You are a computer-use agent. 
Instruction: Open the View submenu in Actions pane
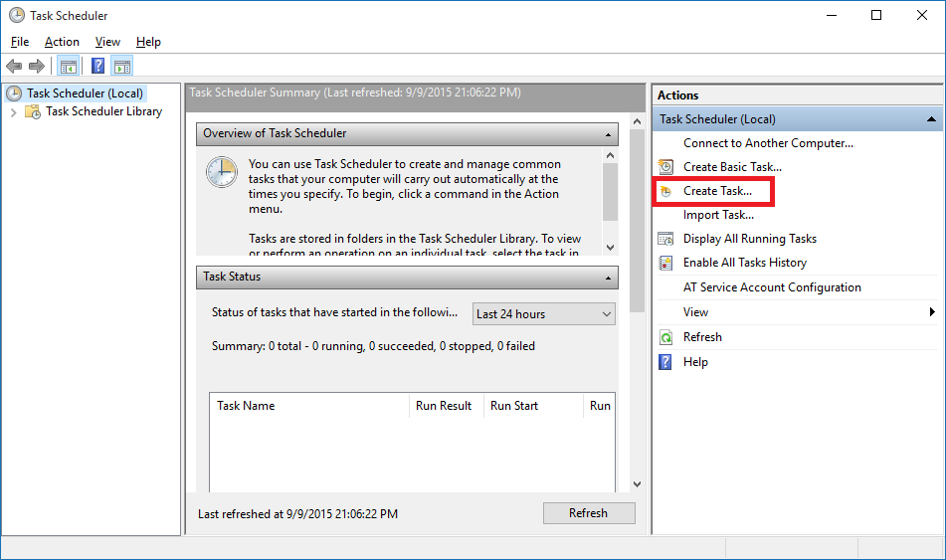point(931,312)
